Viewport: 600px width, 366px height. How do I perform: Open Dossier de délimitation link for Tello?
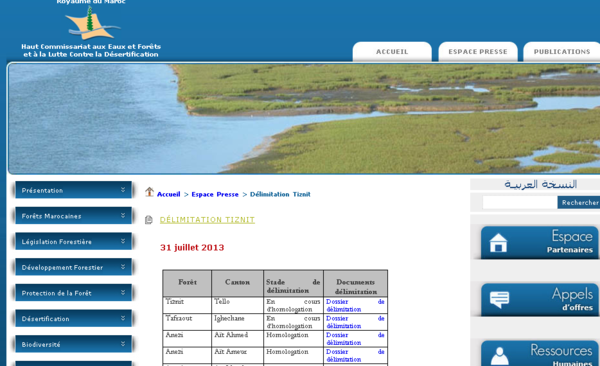tap(355, 305)
